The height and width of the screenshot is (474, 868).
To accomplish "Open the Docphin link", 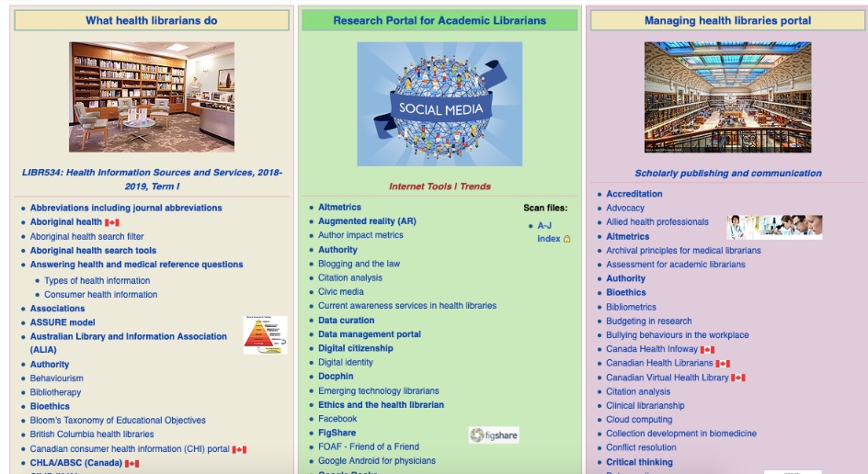I will 336,376.
